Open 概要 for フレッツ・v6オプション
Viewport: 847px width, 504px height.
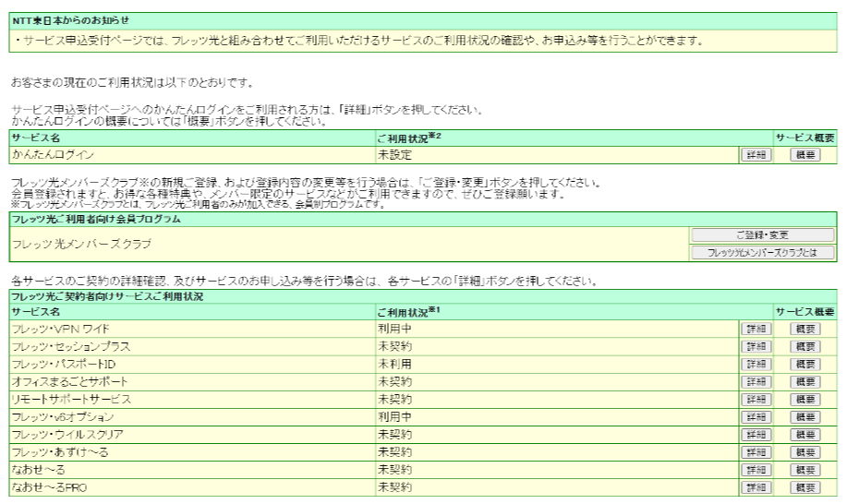(805, 417)
